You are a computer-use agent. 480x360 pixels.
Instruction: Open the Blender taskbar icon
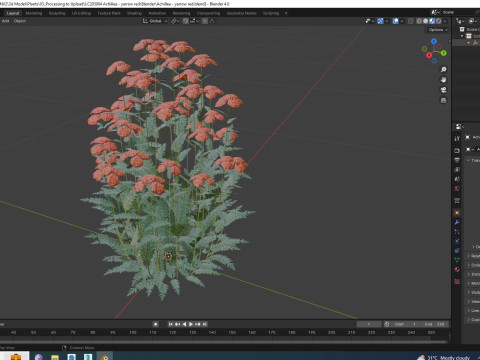105,357
